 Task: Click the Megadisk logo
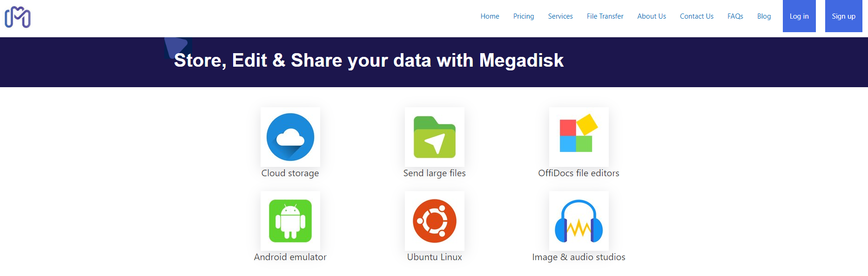click(18, 16)
